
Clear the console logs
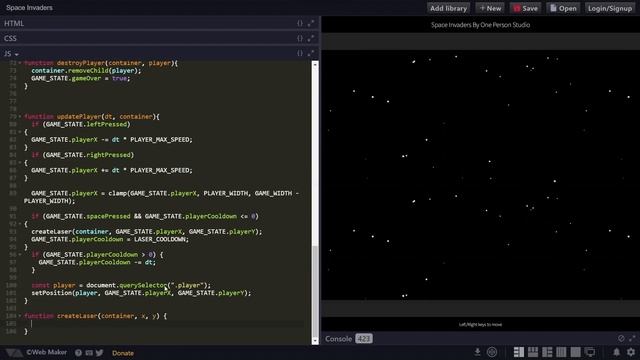coord(621,338)
